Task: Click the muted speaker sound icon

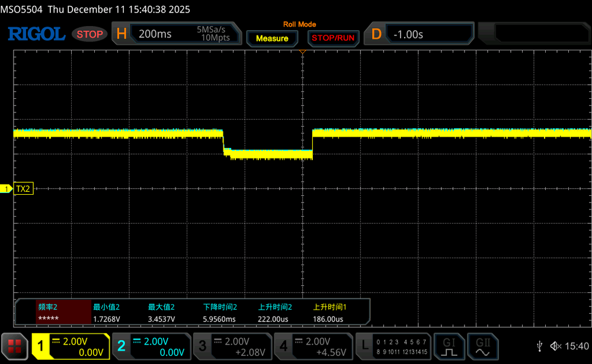Action: (x=556, y=346)
